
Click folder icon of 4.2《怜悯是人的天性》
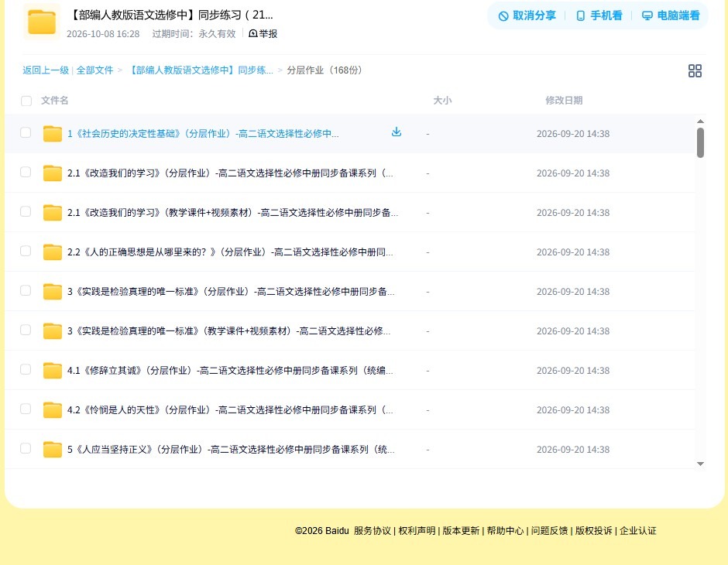53,409
